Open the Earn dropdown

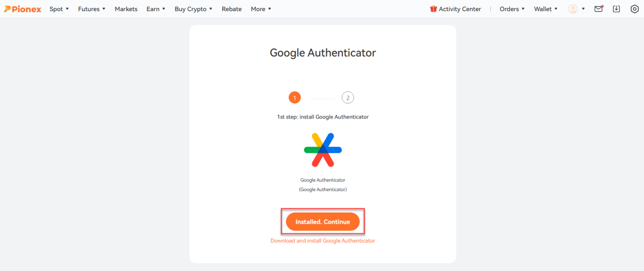pos(156,9)
